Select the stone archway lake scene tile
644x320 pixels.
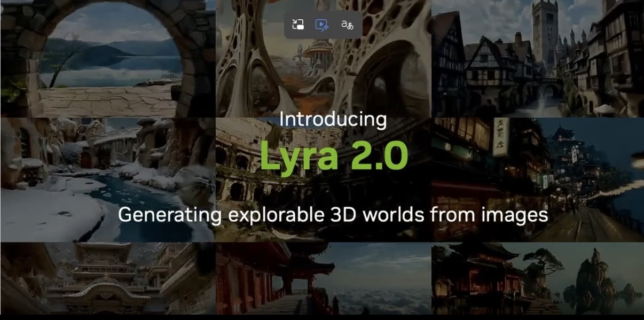click(107, 59)
